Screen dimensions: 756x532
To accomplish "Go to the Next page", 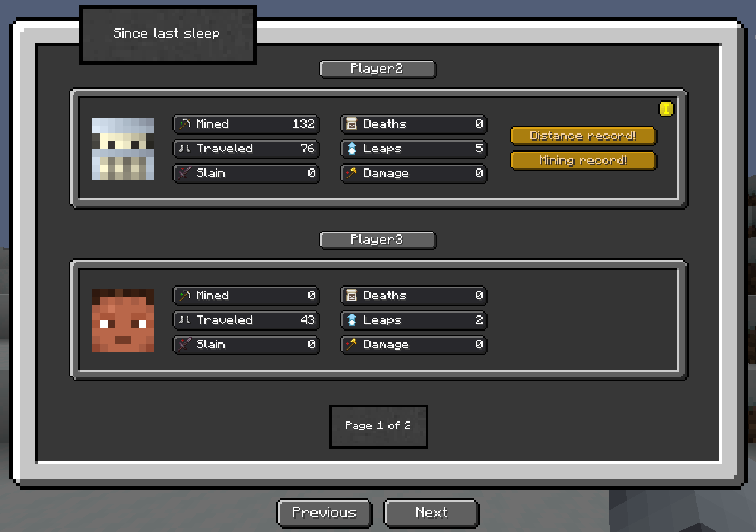I will coord(432,513).
